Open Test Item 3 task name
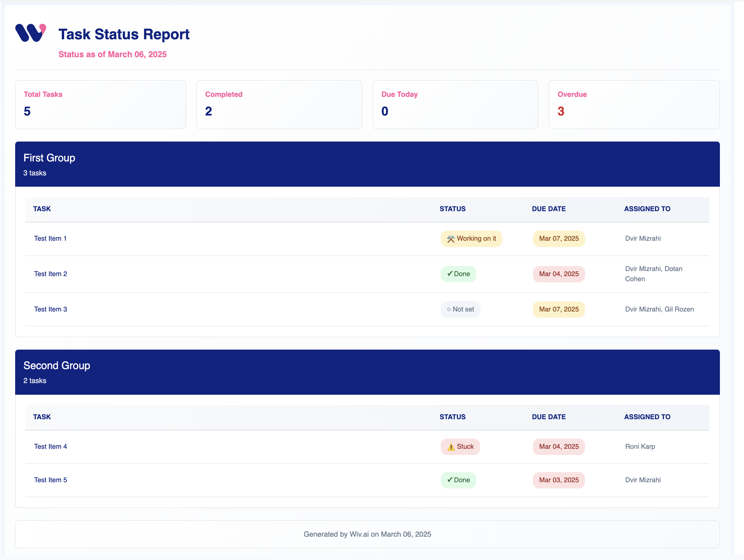This screenshot has height=560, width=744. (x=51, y=310)
